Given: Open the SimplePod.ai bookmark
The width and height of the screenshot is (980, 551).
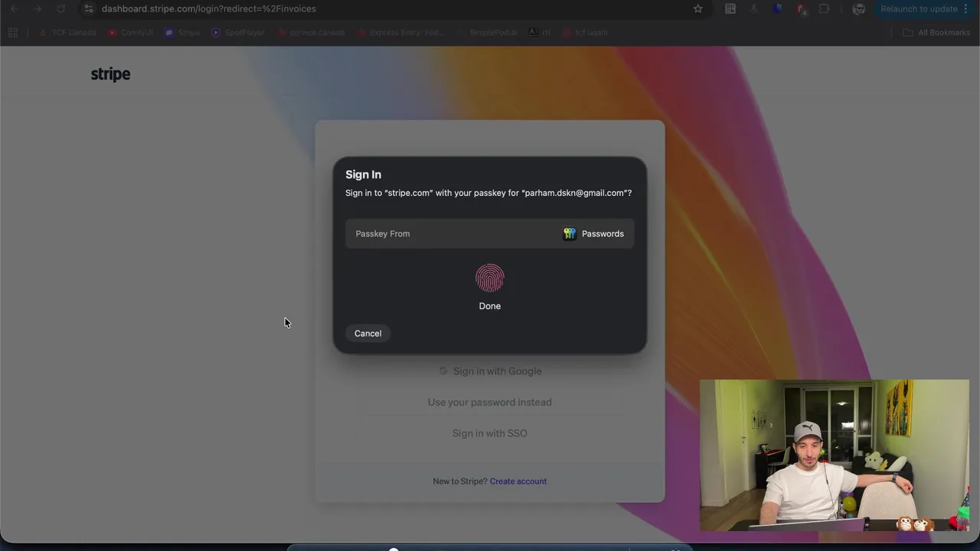Looking at the screenshot, I should click(x=487, y=33).
